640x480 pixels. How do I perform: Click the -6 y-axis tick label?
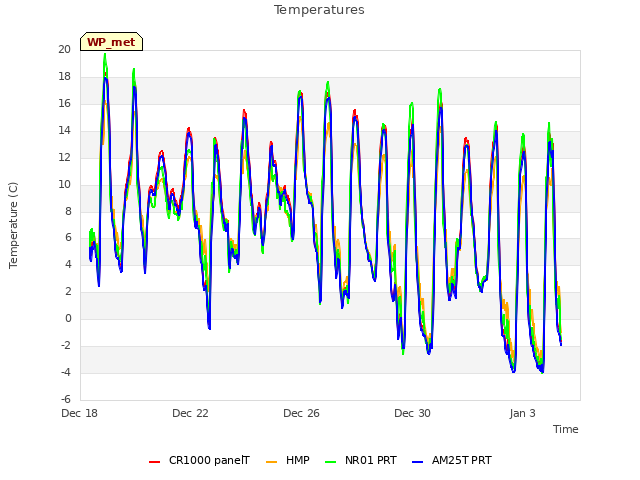point(66,399)
